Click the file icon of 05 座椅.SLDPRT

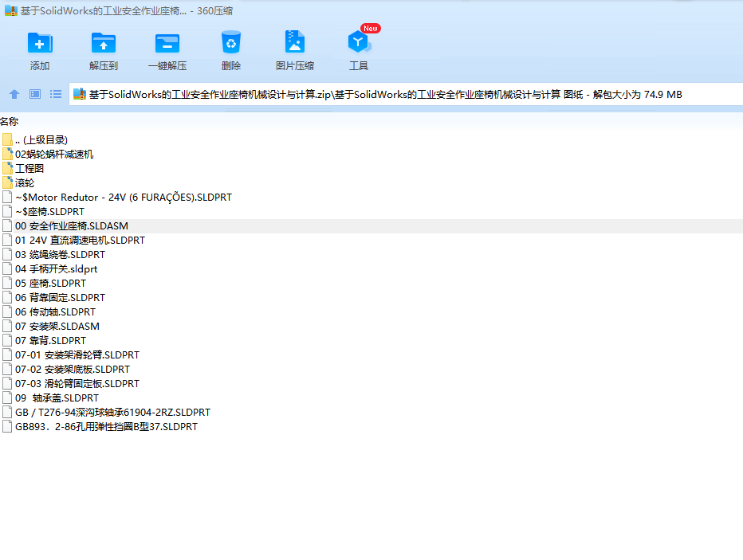(7, 283)
